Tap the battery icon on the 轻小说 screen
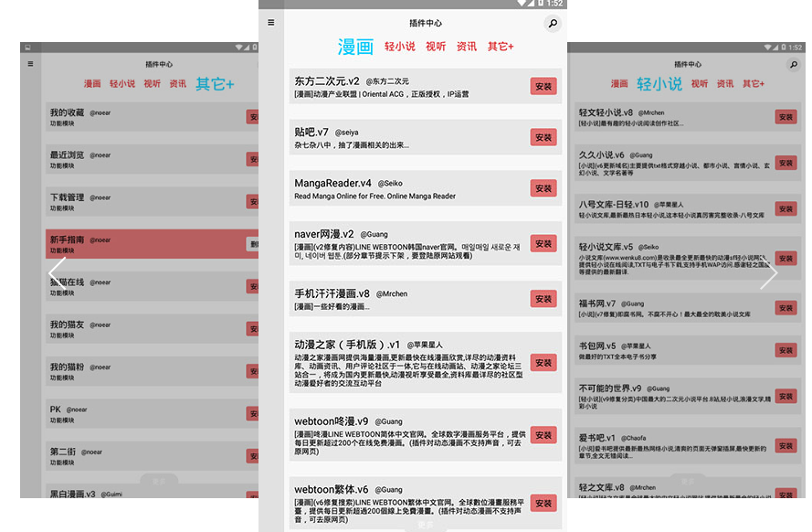 pyautogui.click(x=784, y=48)
